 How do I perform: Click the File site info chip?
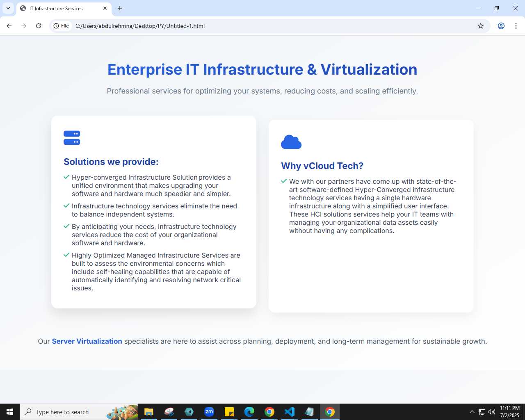pyautogui.click(x=62, y=26)
